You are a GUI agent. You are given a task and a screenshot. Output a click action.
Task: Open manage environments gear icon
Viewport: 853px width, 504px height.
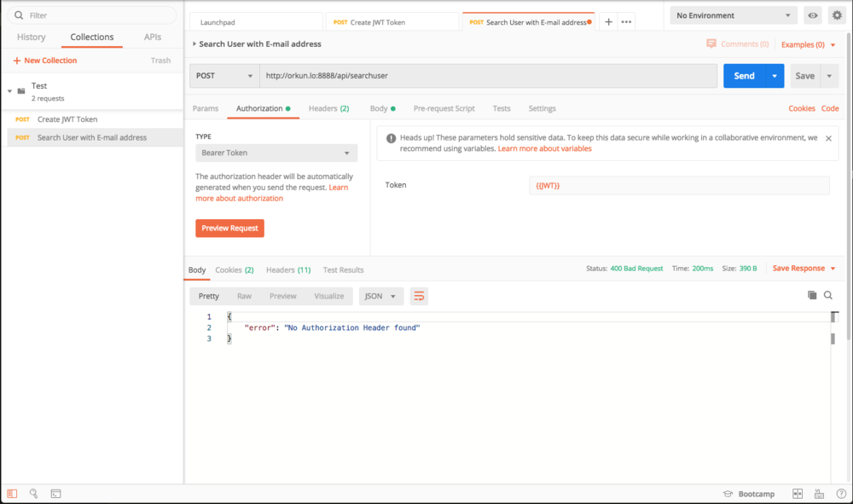coord(836,15)
